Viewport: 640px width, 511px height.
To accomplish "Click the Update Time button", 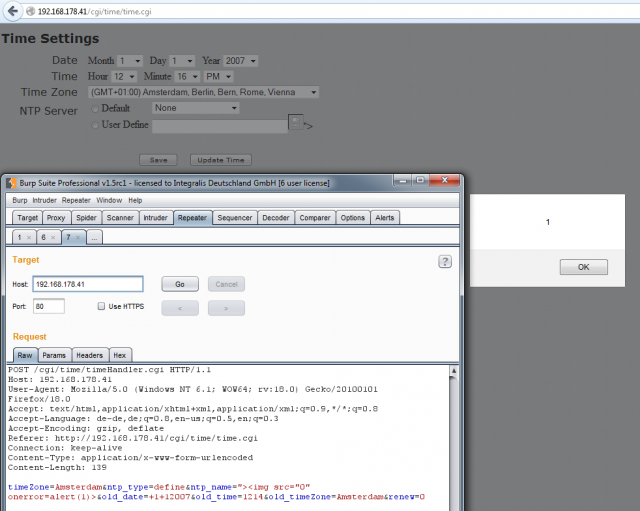I will point(221,160).
